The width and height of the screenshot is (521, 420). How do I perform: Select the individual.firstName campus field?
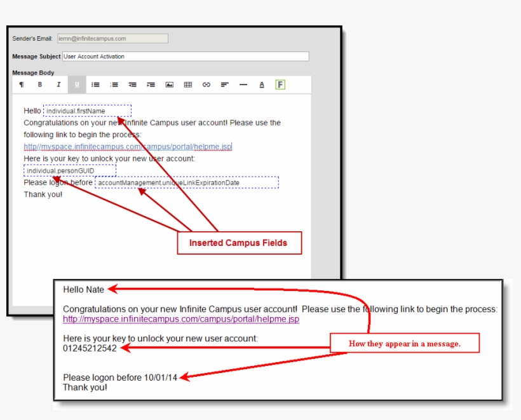87,111
